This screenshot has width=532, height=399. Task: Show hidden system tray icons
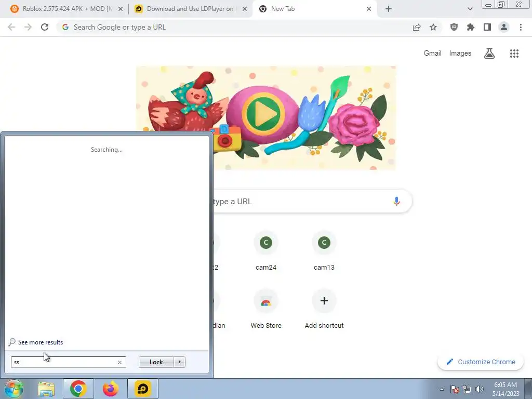click(x=442, y=389)
